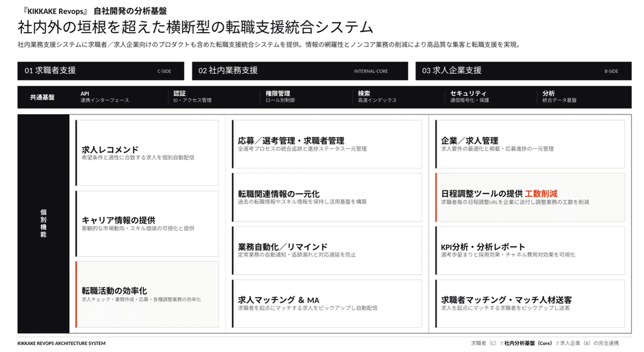Click the description 定常業務の自動通知・追跡漏れと対応遅延を防止

[297, 255]
